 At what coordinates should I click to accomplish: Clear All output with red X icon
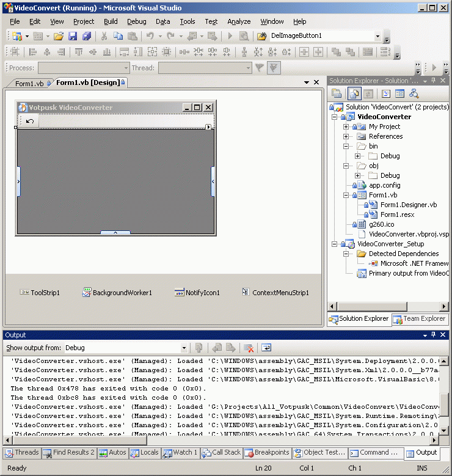tap(249, 348)
